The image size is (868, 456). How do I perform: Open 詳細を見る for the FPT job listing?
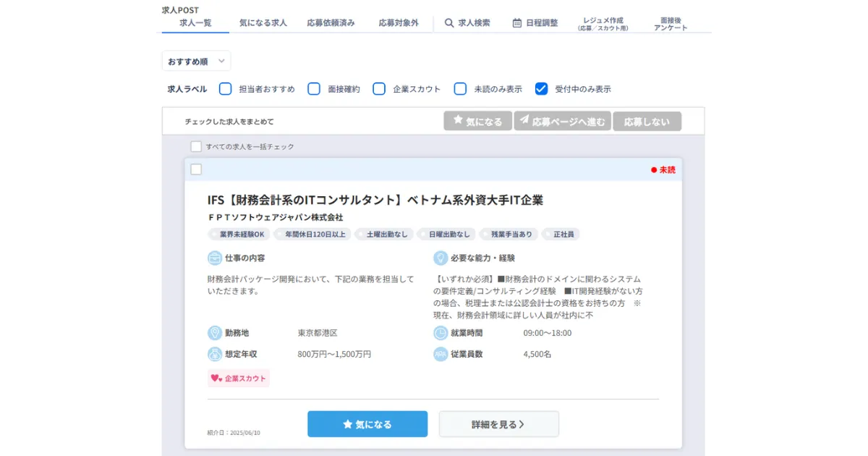tap(498, 424)
